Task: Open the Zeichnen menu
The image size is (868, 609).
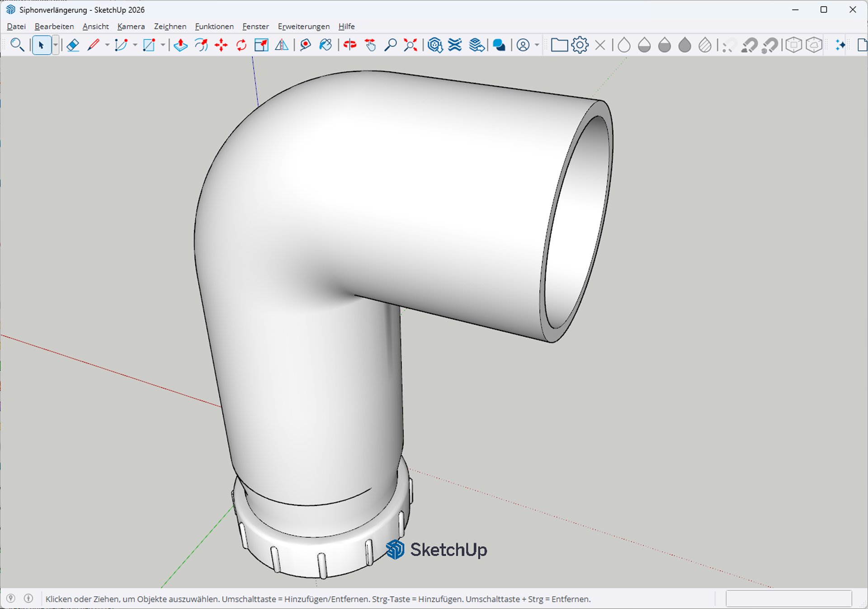Action: (170, 26)
